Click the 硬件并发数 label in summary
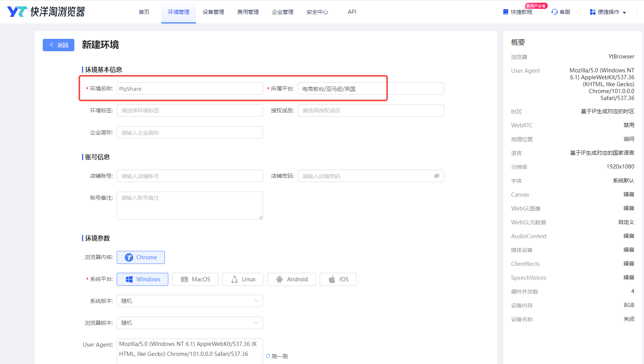This screenshot has width=644, height=364. click(x=525, y=292)
